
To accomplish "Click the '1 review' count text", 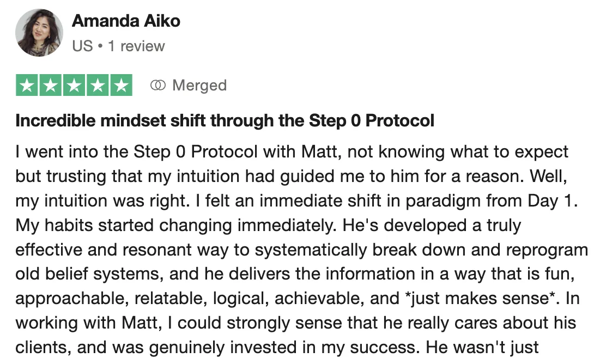I will (136, 46).
